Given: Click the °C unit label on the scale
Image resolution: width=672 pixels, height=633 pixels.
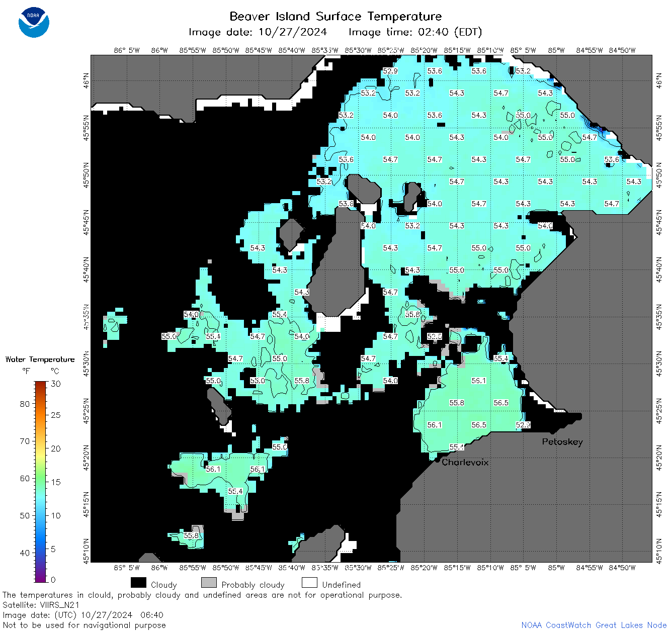Looking at the screenshot, I should (x=55, y=371).
